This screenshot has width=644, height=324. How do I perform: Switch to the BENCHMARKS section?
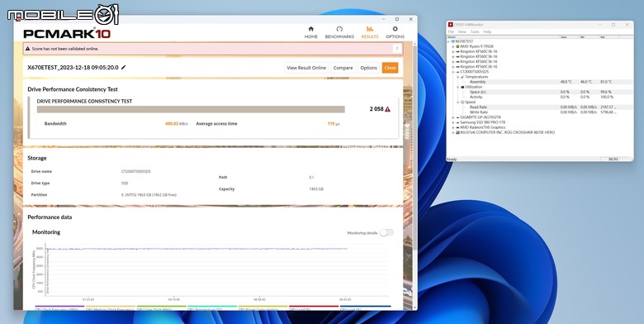(x=339, y=32)
